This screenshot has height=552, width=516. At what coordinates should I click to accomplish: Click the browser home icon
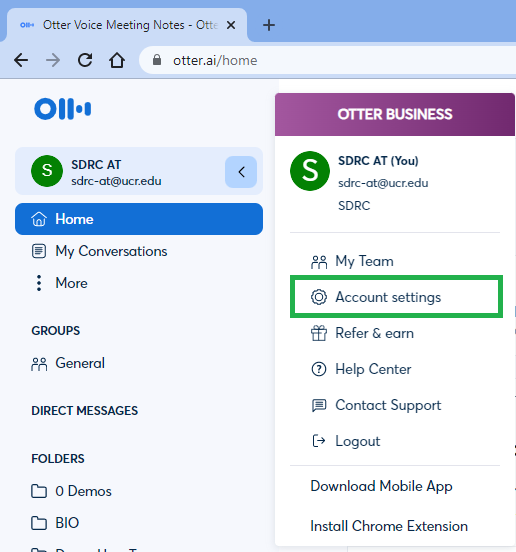(117, 60)
